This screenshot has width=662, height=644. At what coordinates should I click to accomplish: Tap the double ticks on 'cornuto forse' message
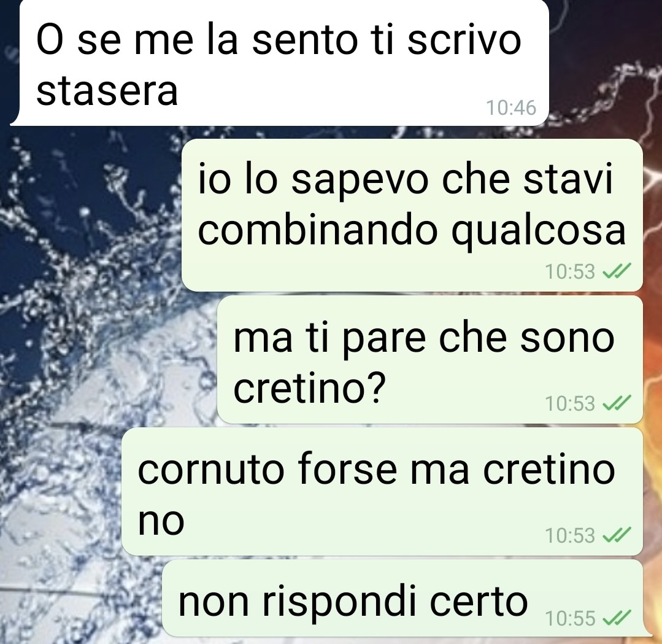click(617, 535)
